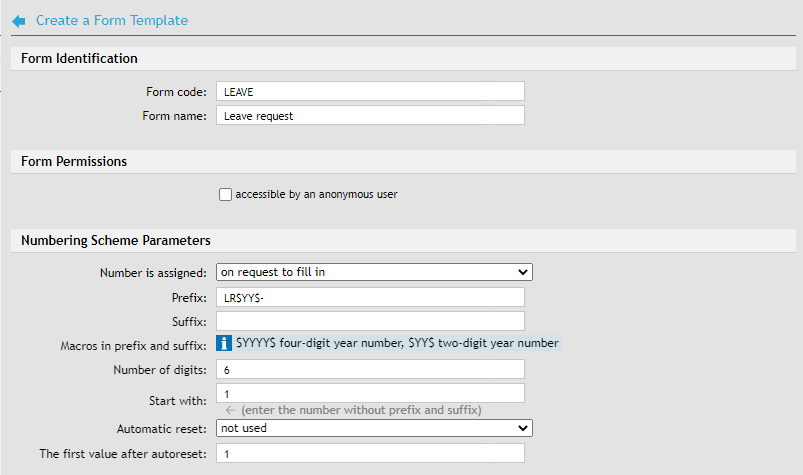Click the 'Form code:' field label
The width and height of the screenshot is (803, 475).
[176, 92]
